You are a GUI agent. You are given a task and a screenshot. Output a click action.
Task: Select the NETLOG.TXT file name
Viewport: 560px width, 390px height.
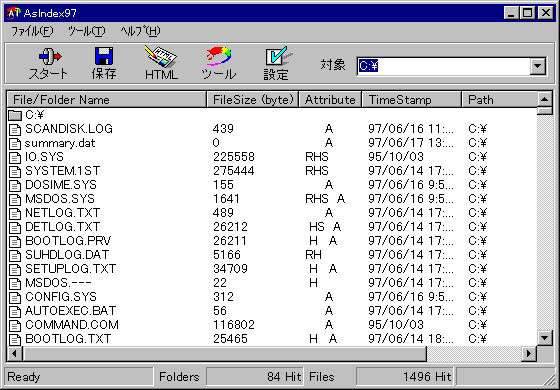(62, 213)
